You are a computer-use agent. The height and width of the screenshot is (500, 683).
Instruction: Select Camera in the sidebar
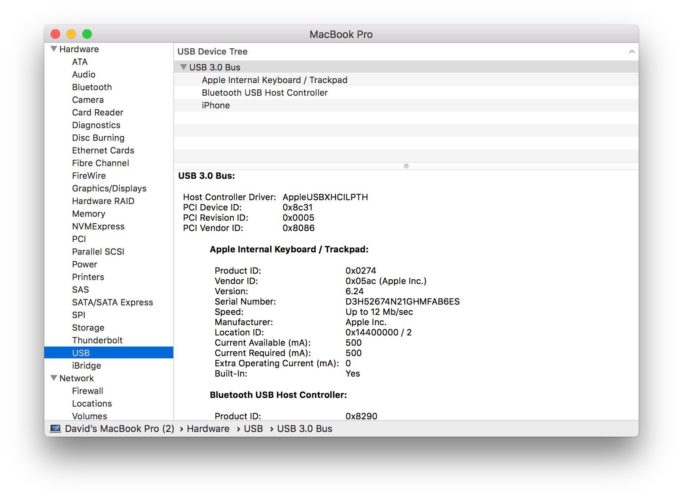[x=88, y=100]
